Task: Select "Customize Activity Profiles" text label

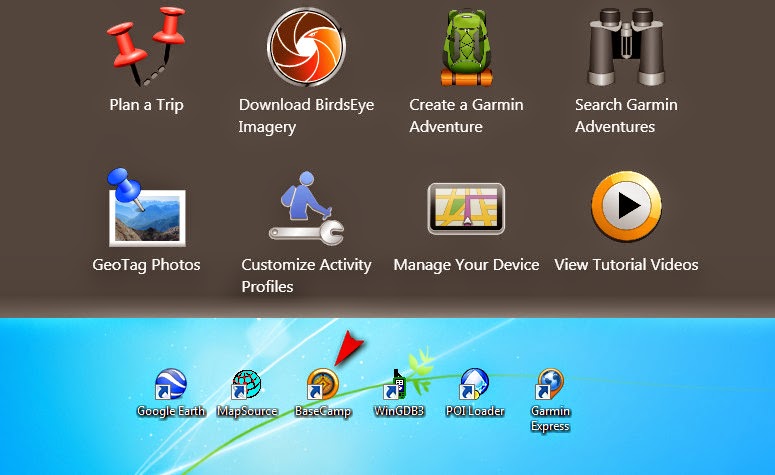Action: (306, 275)
